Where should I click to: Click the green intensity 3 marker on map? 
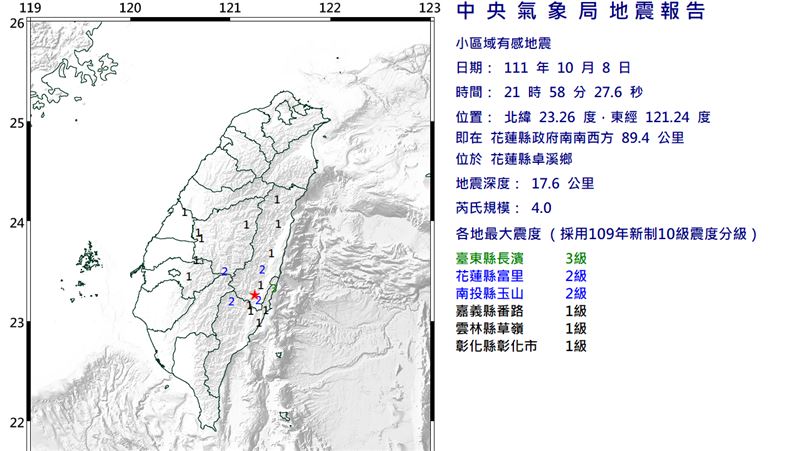[x=274, y=288]
